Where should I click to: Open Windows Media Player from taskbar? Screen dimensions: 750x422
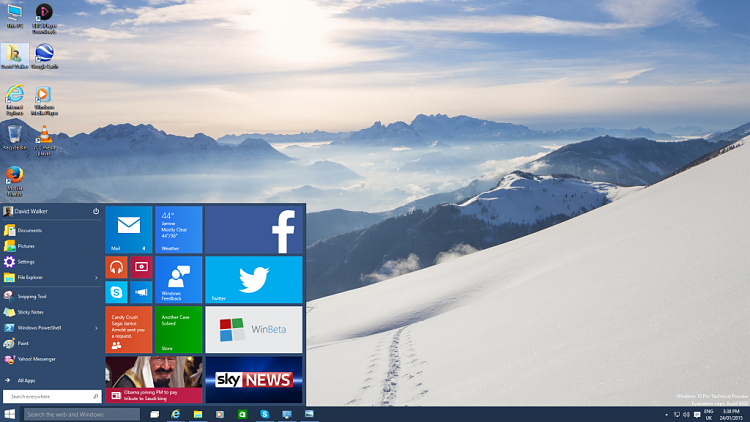[x=220, y=414]
